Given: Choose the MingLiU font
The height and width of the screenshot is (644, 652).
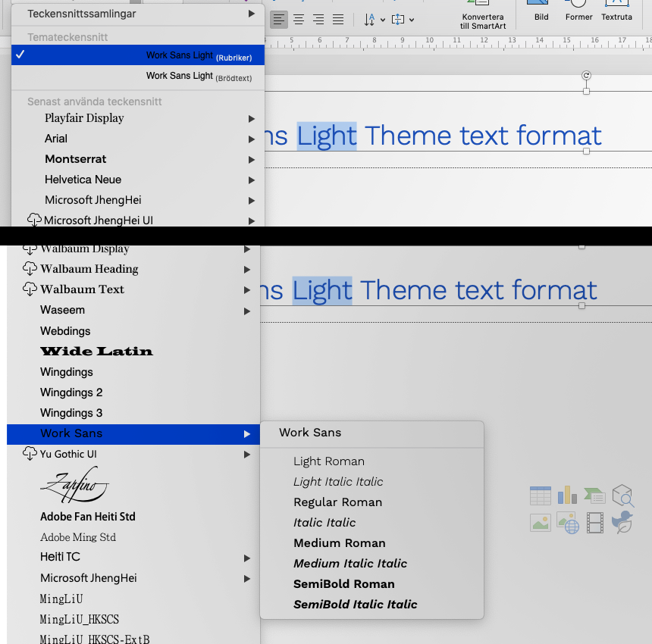Looking at the screenshot, I should click(x=61, y=599).
